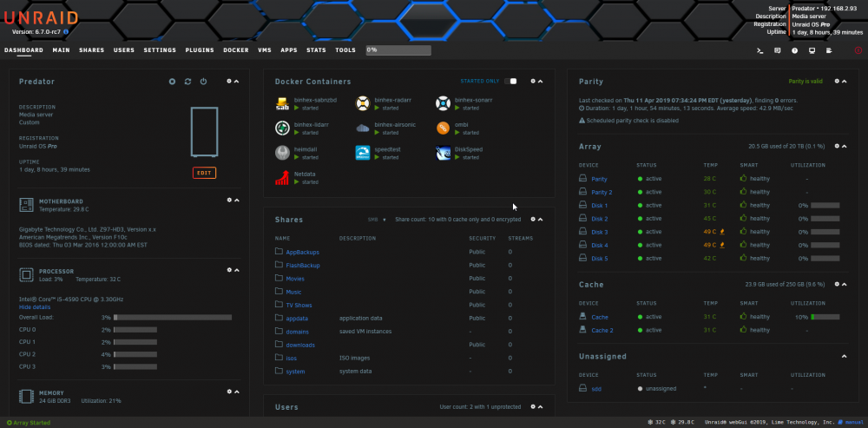This screenshot has height=428, width=868.
Task: Collapse the Cache section
Action: click(x=845, y=284)
